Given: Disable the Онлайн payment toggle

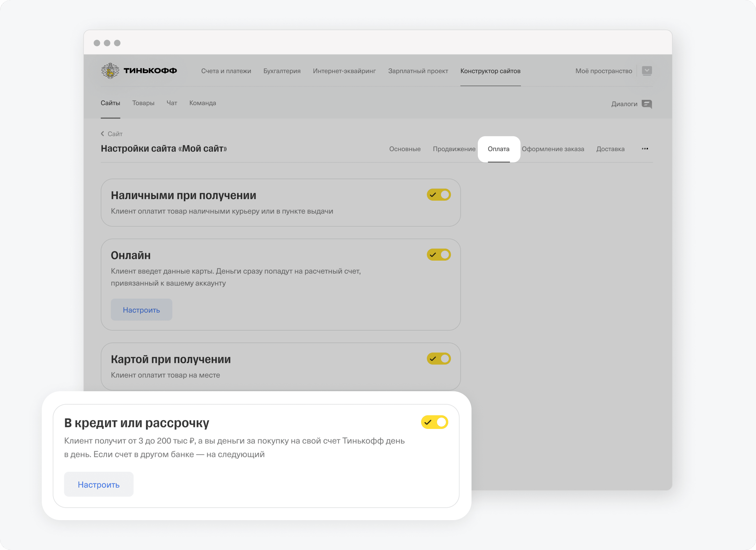Looking at the screenshot, I should click(438, 255).
